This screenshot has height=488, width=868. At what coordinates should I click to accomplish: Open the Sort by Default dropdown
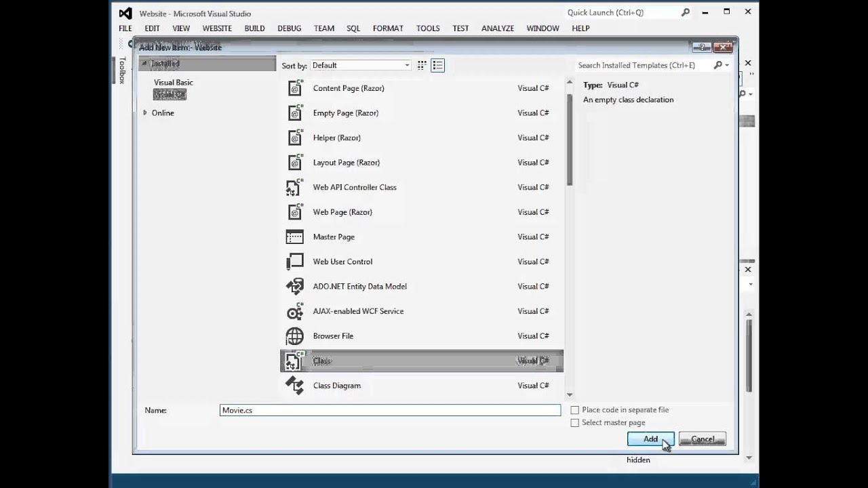coord(361,65)
